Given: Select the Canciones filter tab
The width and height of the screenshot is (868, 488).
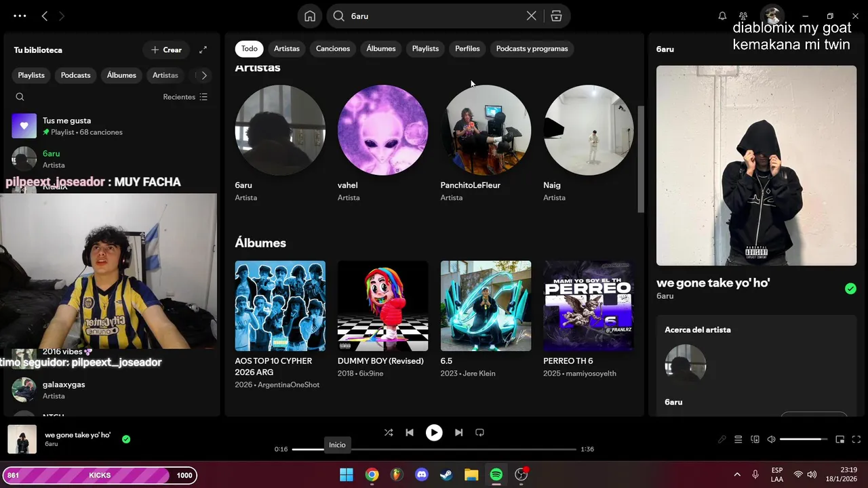Looking at the screenshot, I should click(333, 49).
